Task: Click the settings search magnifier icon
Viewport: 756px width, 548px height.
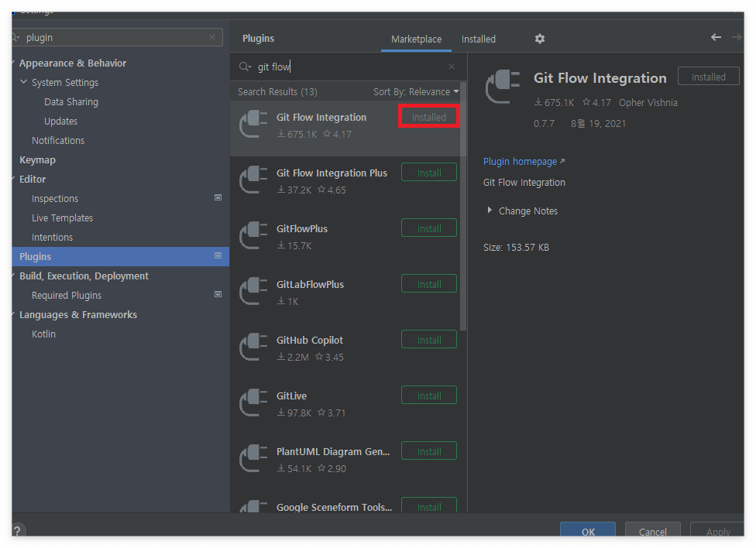Action: pyautogui.click(x=16, y=37)
